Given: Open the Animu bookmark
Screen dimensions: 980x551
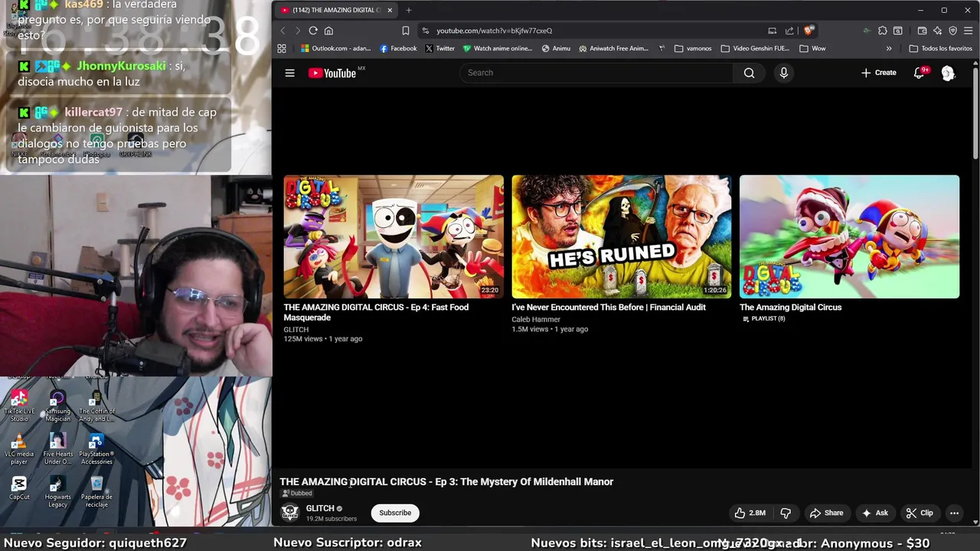Looking at the screenshot, I should point(556,48).
